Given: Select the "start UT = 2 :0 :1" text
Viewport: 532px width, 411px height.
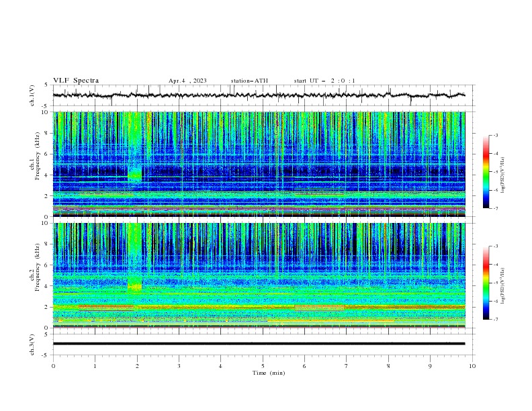Looking at the screenshot, I should [x=324, y=81].
